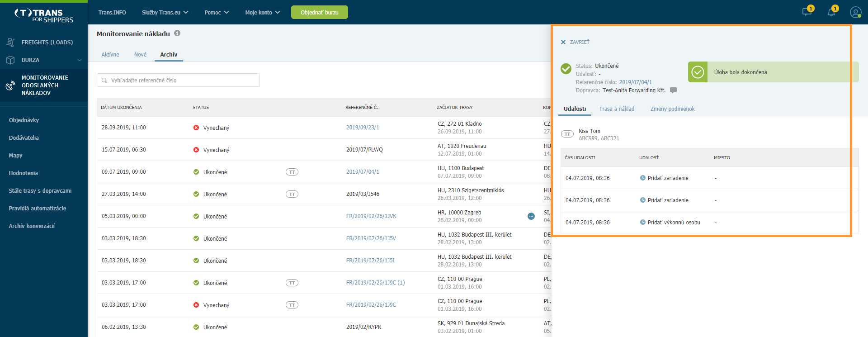
Task: Click 2019/07/PLWQ reference text
Action: [x=364, y=150]
